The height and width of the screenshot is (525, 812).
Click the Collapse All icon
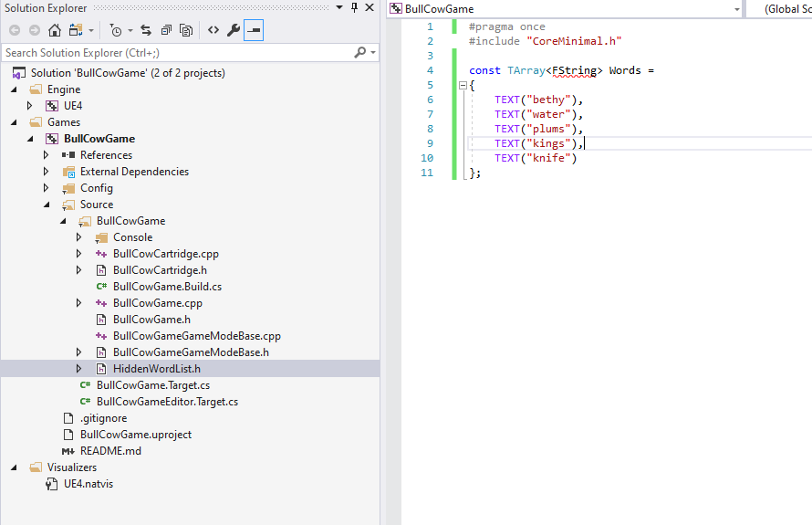tap(165, 30)
